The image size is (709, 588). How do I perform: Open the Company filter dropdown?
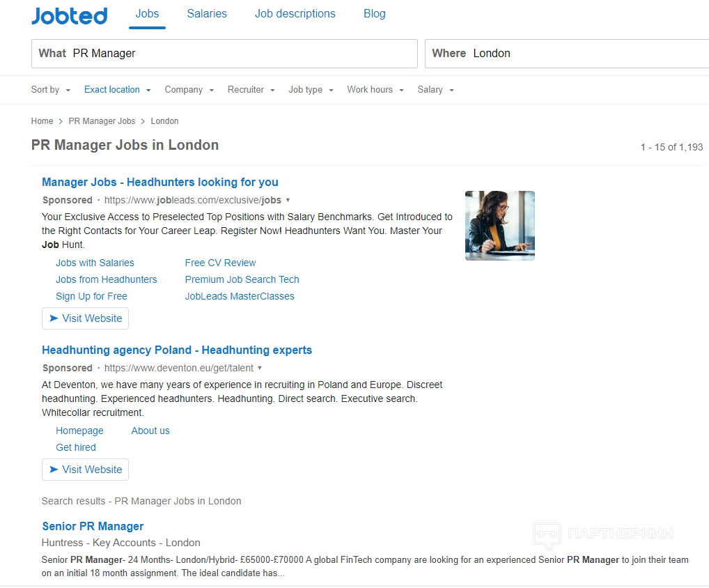click(189, 90)
